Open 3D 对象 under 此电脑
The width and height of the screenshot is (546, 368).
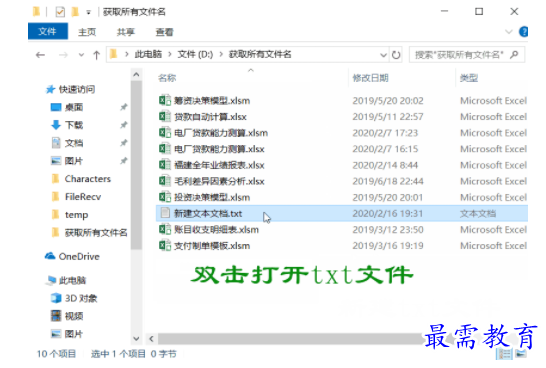(x=81, y=298)
